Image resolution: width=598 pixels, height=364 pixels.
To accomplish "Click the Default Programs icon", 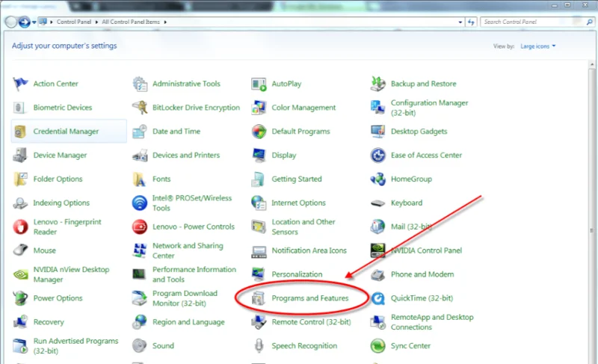I will click(x=259, y=132).
